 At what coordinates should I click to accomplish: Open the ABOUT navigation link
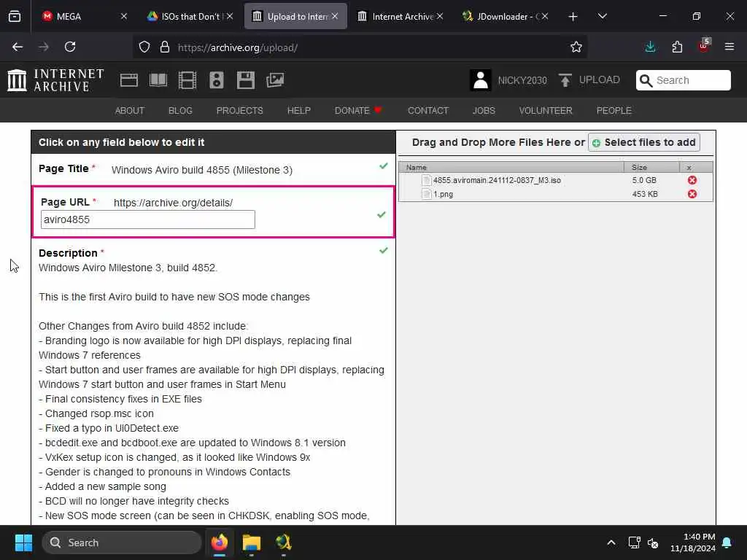[130, 111]
